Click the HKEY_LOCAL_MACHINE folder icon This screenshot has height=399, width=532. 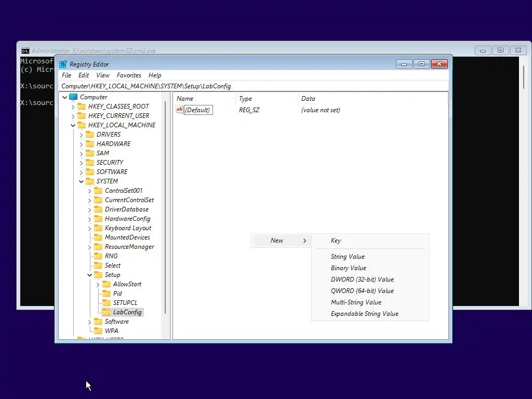[82, 125]
